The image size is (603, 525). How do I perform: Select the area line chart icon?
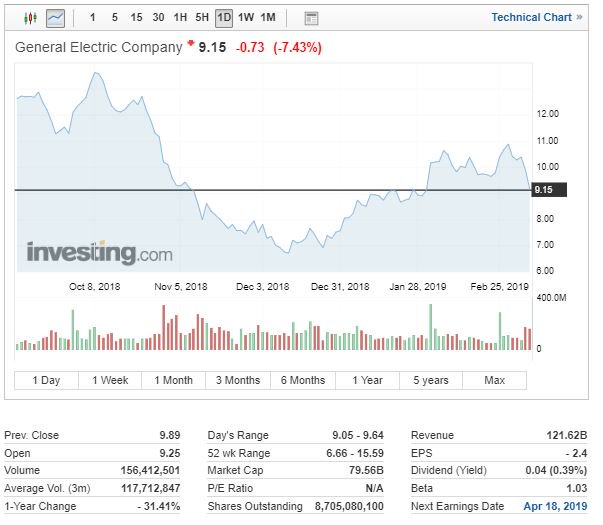tap(55, 18)
